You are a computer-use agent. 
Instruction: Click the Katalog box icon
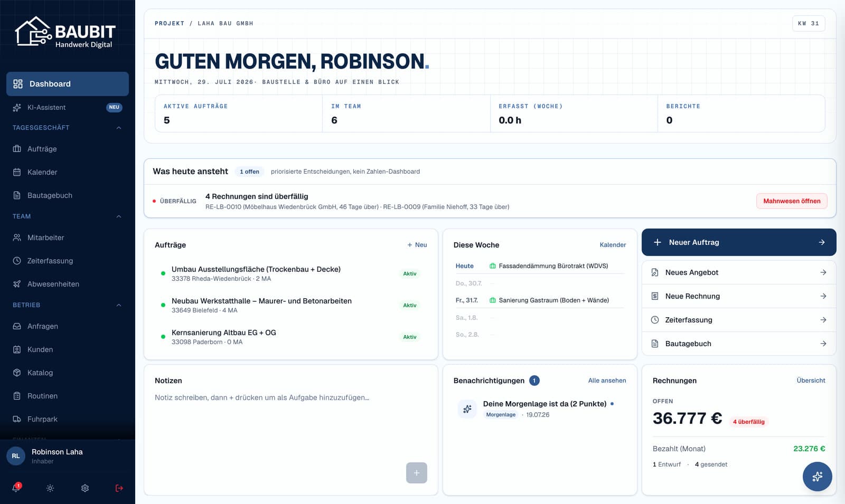(17, 373)
